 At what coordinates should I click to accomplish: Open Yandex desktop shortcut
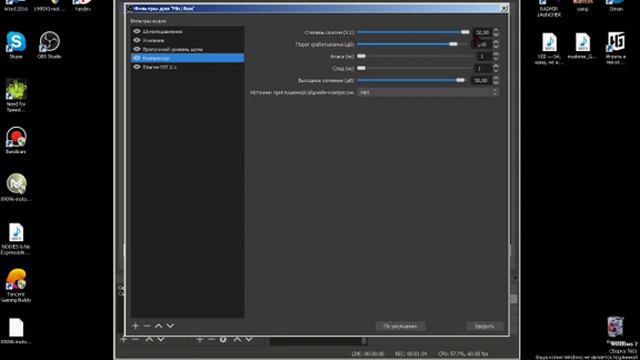coord(82,6)
